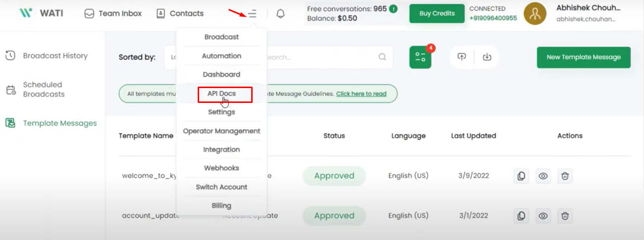644x240 pixels.
Task: Delete the account_update template using trash icon
Action: 565,216
